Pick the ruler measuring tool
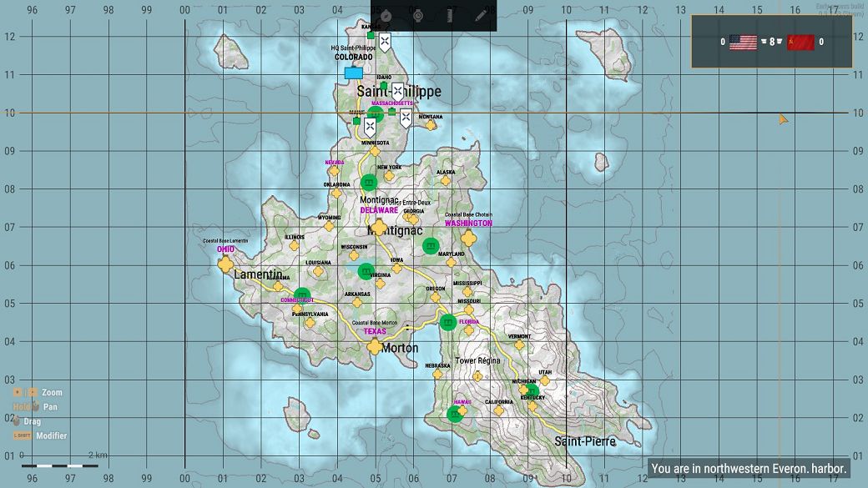The height and width of the screenshot is (488, 868). tap(450, 15)
